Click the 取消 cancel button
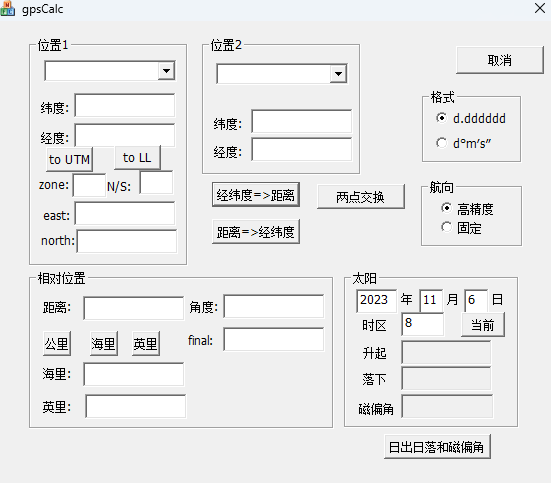The width and height of the screenshot is (551, 483). pyautogui.click(x=499, y=60)
